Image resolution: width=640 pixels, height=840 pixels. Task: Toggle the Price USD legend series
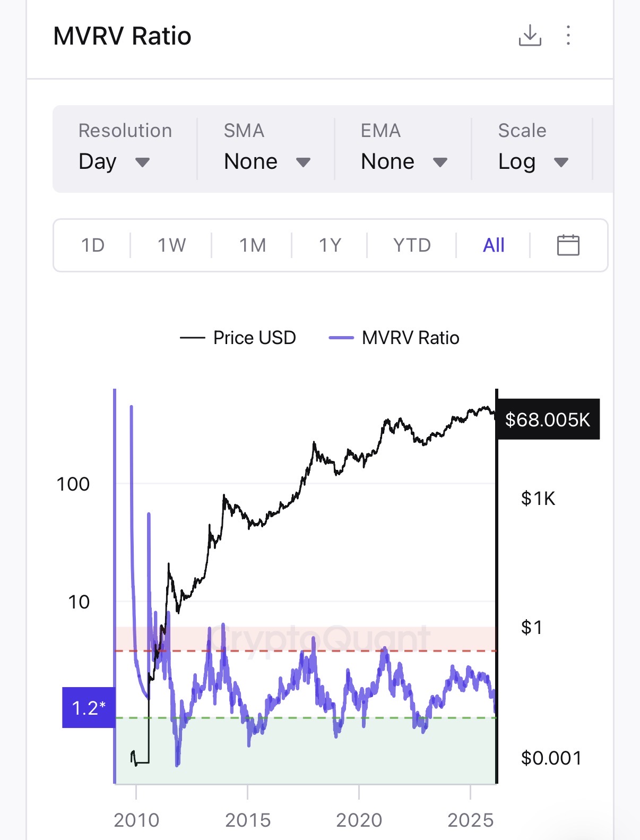254,338
